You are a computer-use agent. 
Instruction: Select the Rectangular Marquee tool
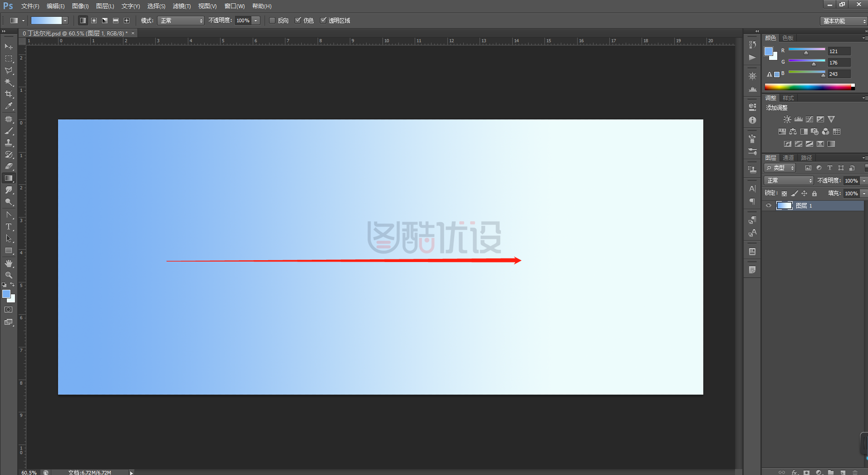tap(9, 59)
